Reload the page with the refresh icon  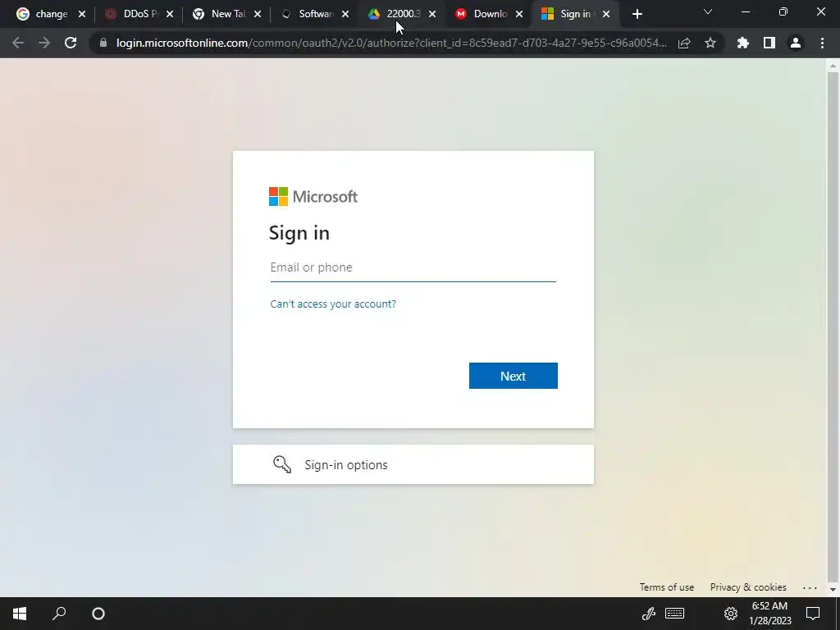[x=71, y=43]
